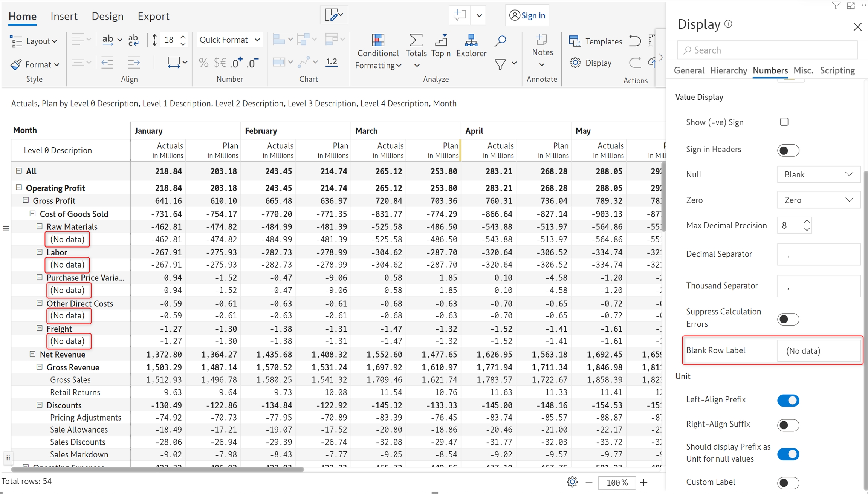Open the Insert ribbon tab

[x=64, y=16]
